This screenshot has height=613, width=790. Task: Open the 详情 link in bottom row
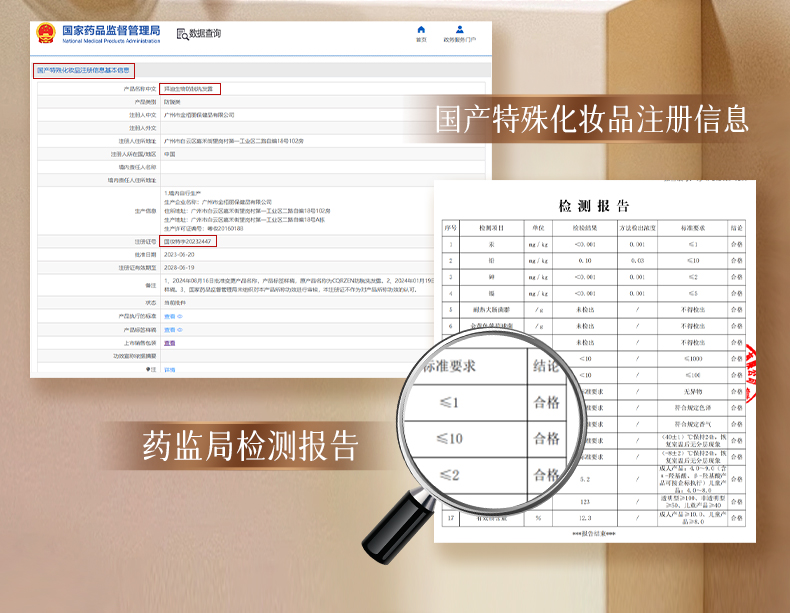(170, 370)
